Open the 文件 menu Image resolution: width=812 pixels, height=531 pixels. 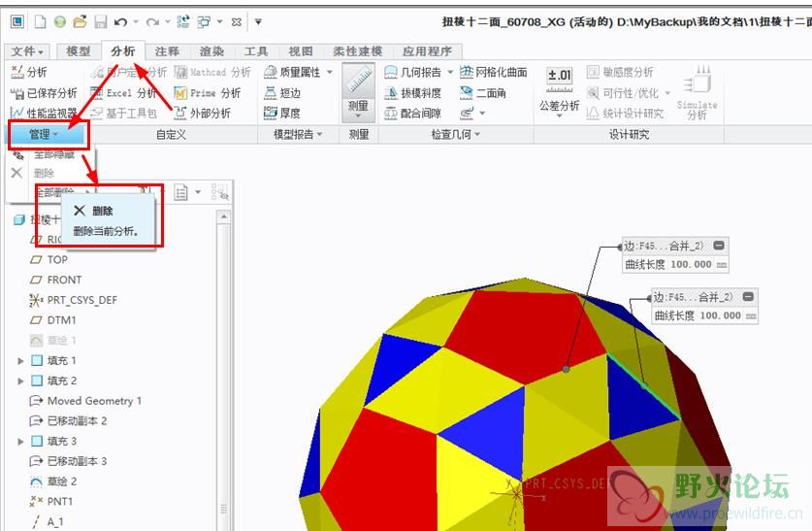tap(27, 51)
